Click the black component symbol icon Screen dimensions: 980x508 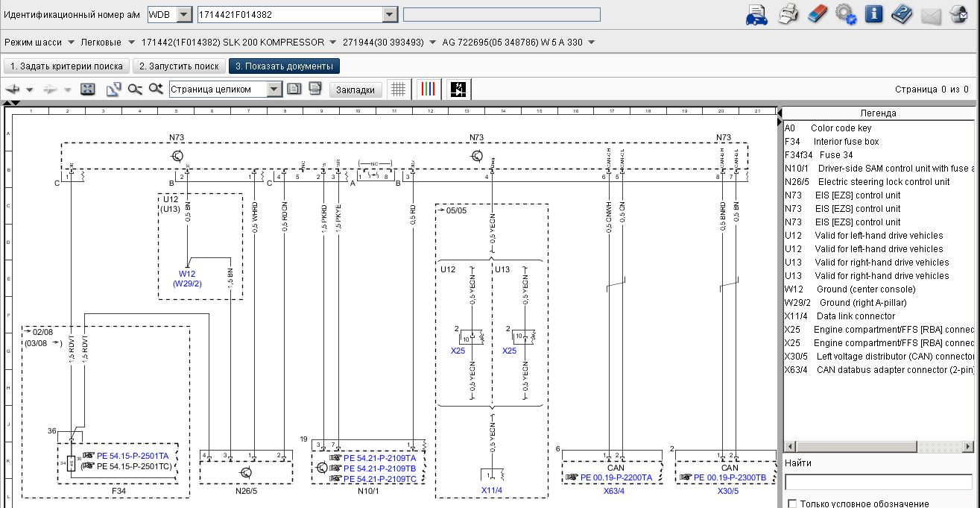coord(460,90)
